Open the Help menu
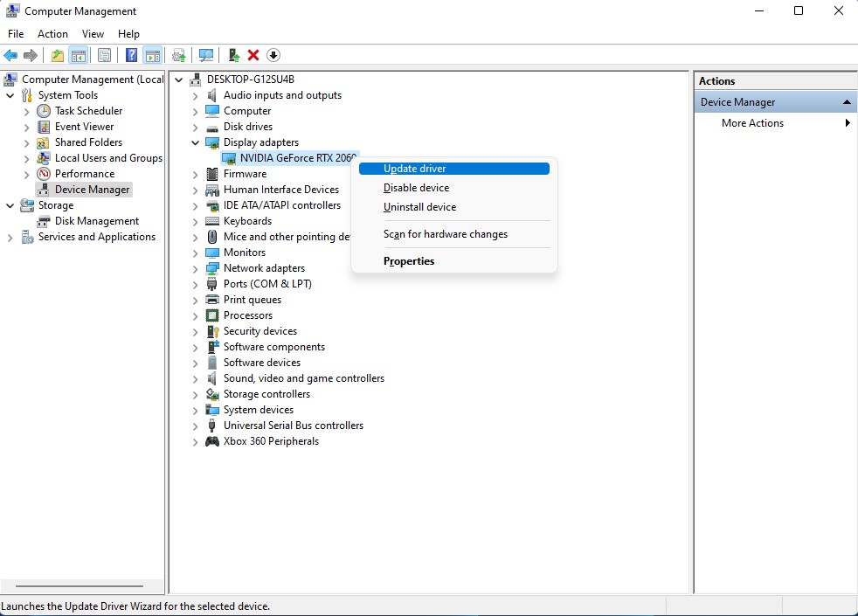Image resolution: width=858 pixels, height=616 pixels. (x=128, y=34)
